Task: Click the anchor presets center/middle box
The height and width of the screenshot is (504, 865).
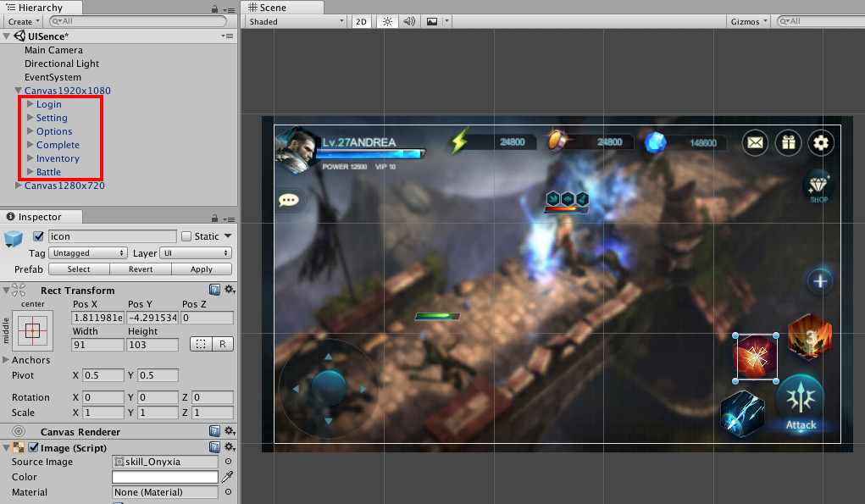Action: click(x=32, y=331)
